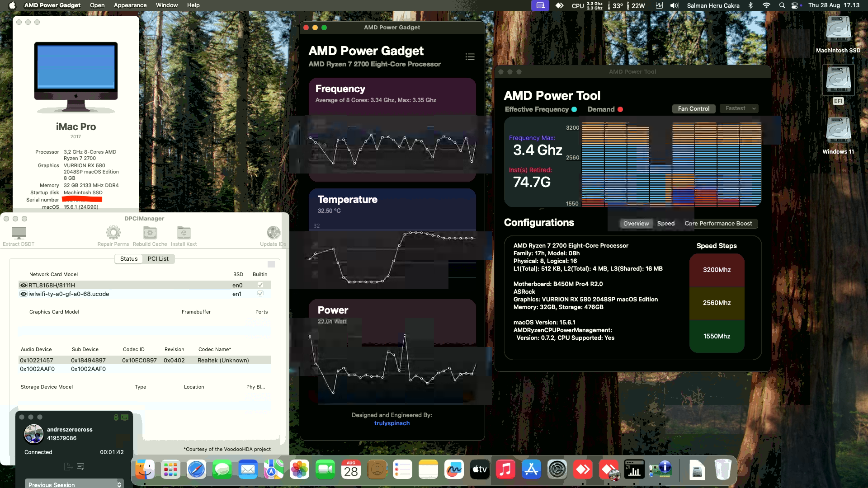
Task: Open the list menu icon in AMD Power Gadget
Action: pyautogui.click(x=470, y=57)
